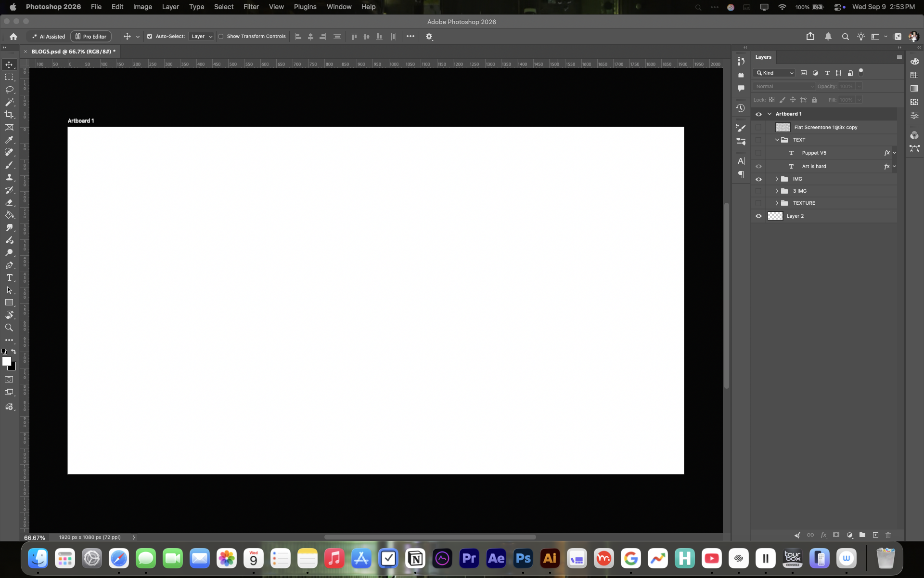
Task: Hide the Artboard 1 layer group
Action: tap(759, 114)
